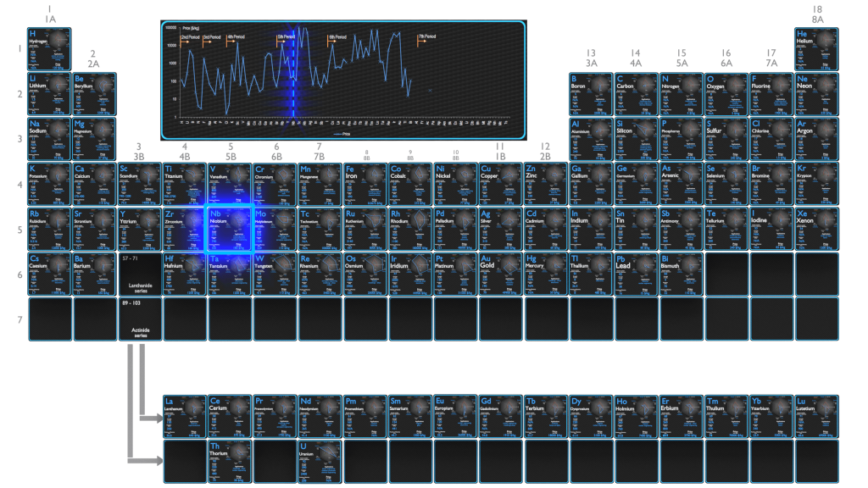
Task: Open the Actinide series 89-103 cell
Action: 139,319
